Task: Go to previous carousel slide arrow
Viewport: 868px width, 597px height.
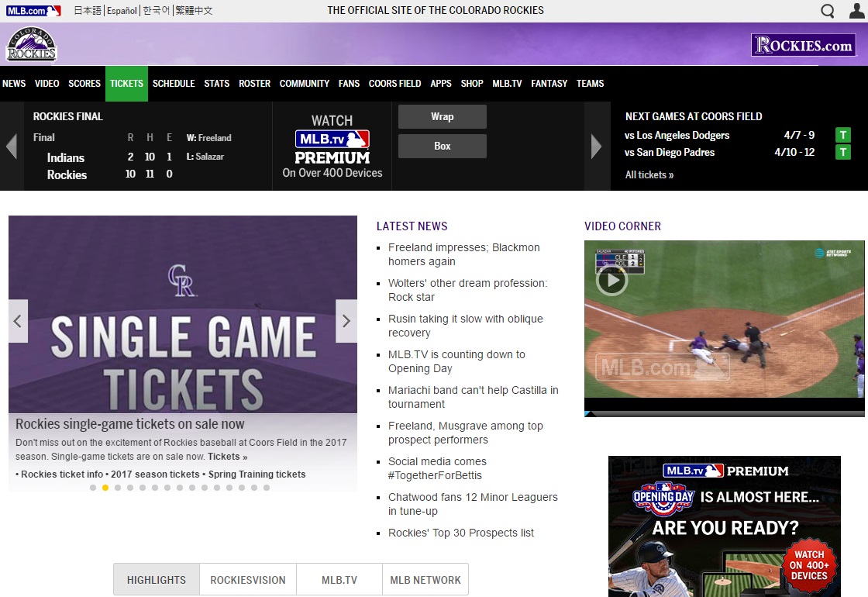Action: tap(19, 321)
